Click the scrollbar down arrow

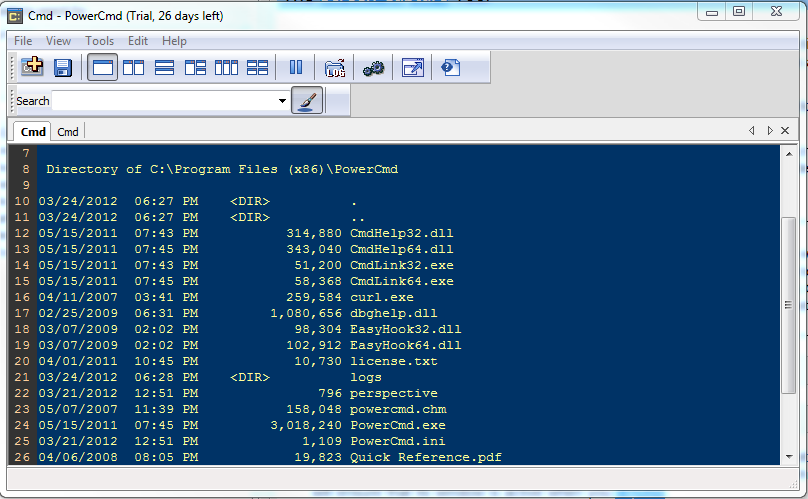click(x=789, y=457)
